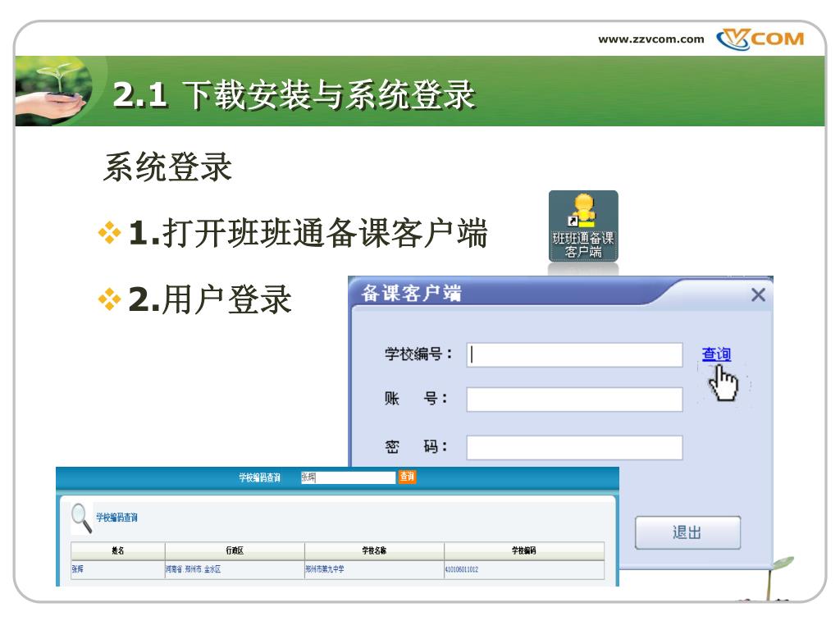This screenshot has width=840, height=630.
Task: Click the 河南省.郑州市.金水区 cell
Action: (x=235, y=569)
